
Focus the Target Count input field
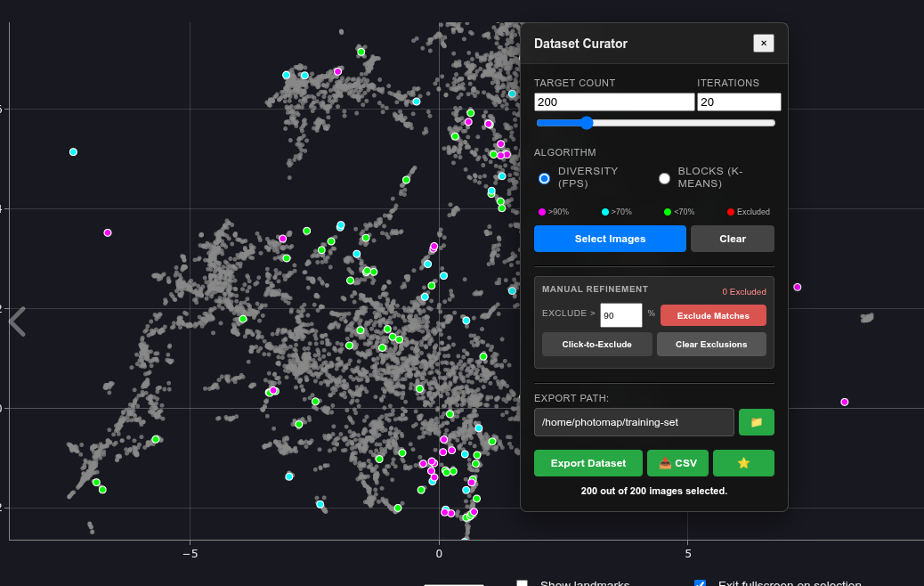[613, 102]
